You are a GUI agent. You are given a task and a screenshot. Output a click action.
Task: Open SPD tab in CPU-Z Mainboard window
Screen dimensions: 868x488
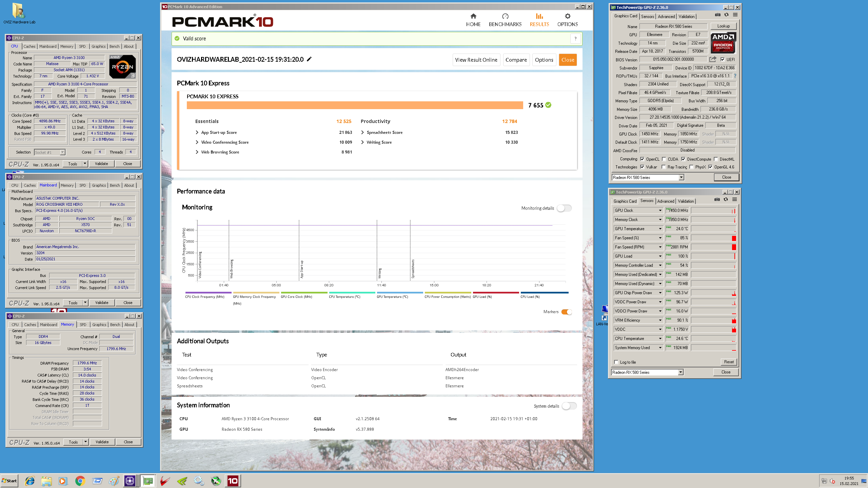(x=83, y=185)
